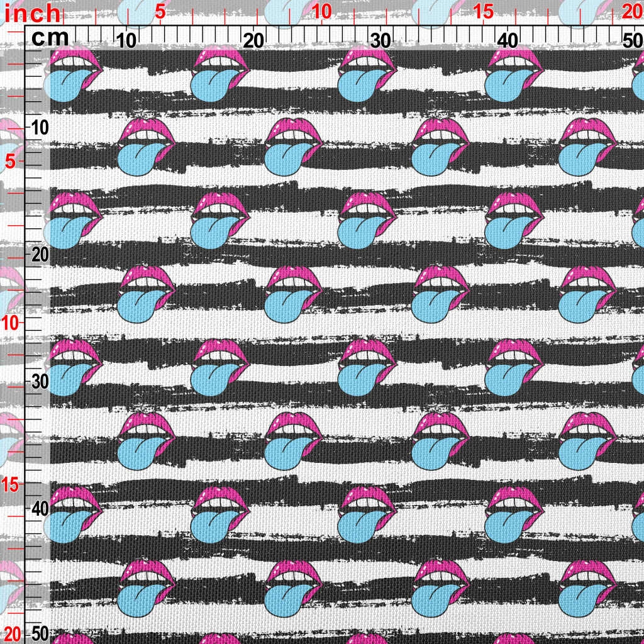Select the 10 mark on the top cm ruler

[127, 42]
